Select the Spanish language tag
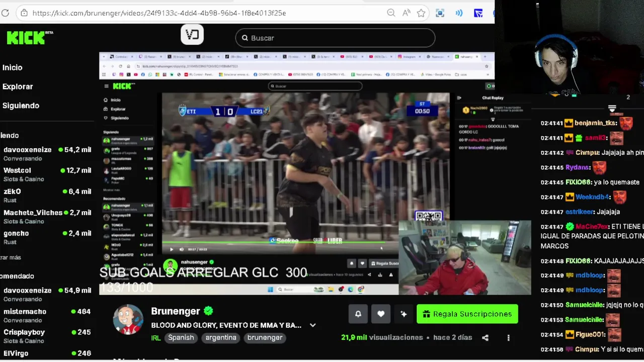Image resolution: width=644 pixels, height=362 pixels. [181, 337]
